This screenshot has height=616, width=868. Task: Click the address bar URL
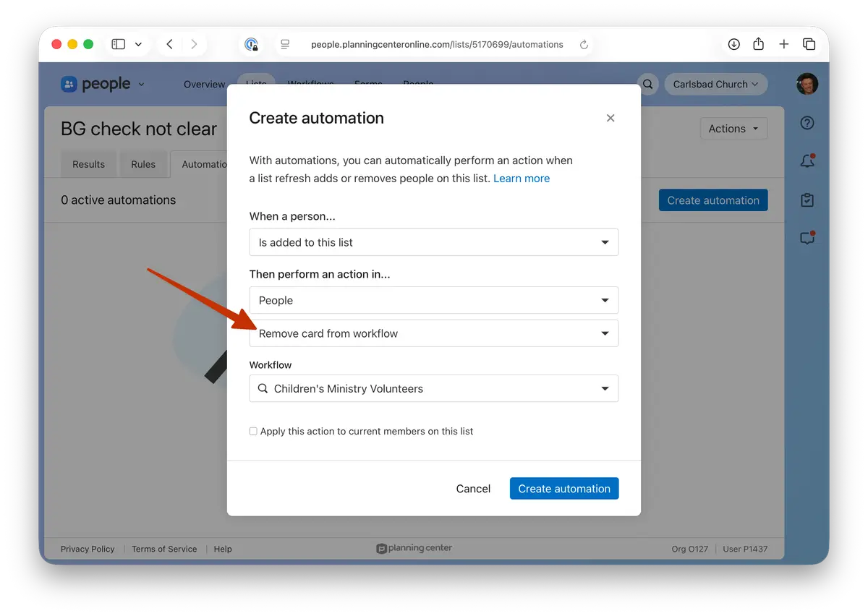pyautogui.click(x=437, y=44)
